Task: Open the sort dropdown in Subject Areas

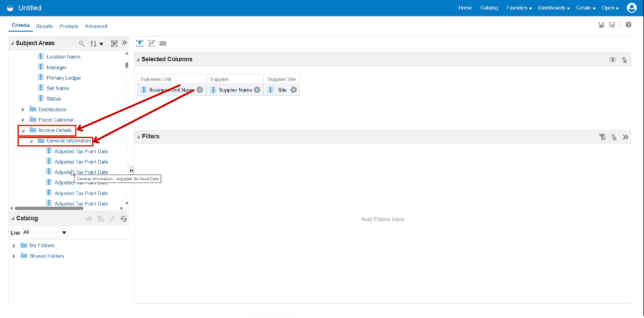Action: point(96,43)
